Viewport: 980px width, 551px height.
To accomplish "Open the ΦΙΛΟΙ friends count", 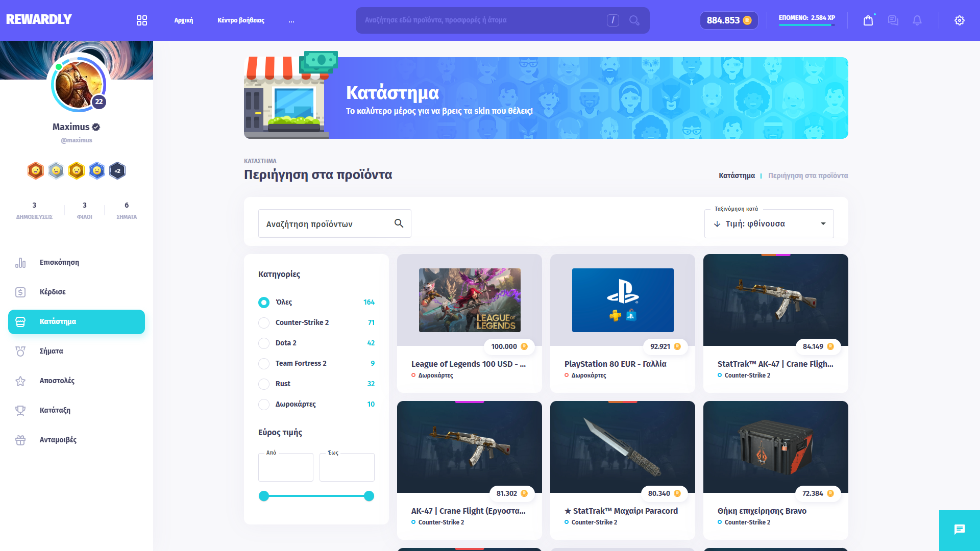I will [85, 210].
